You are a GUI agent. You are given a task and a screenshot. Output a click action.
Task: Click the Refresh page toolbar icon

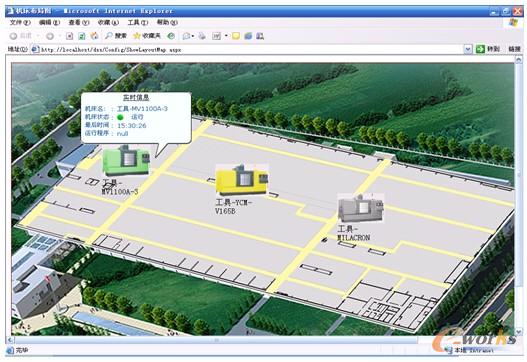coord(82,36)
